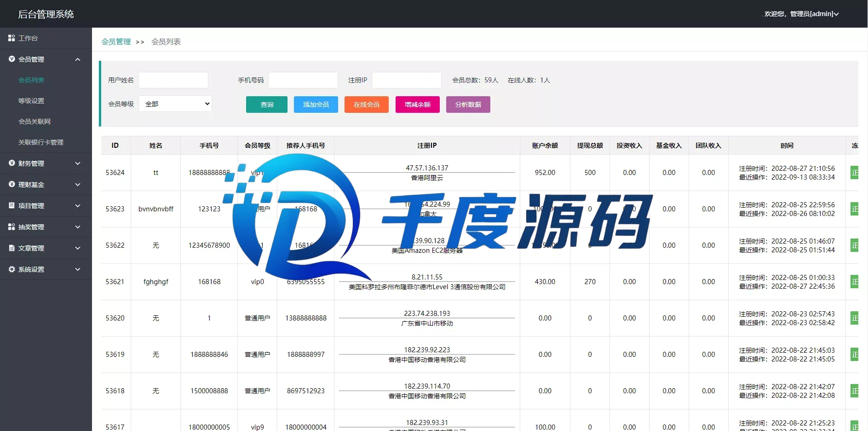Click the 项目管理 sidebar icon

point(11,205)
